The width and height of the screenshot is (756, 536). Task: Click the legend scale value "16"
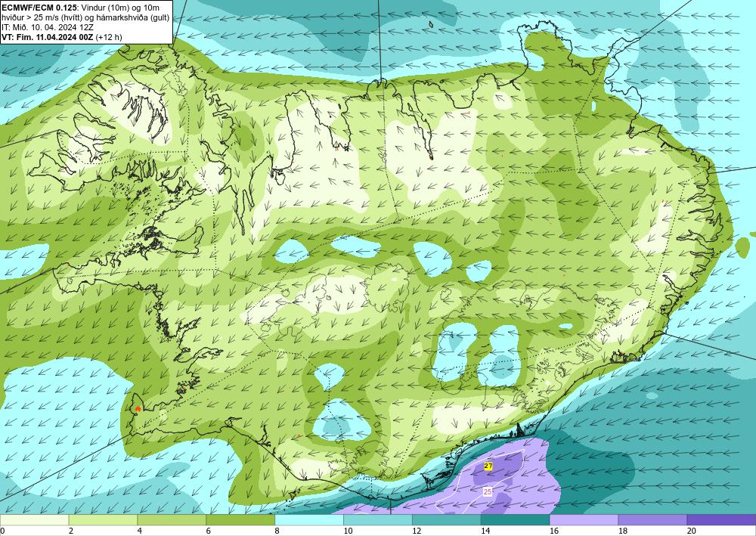click(554, 531)
